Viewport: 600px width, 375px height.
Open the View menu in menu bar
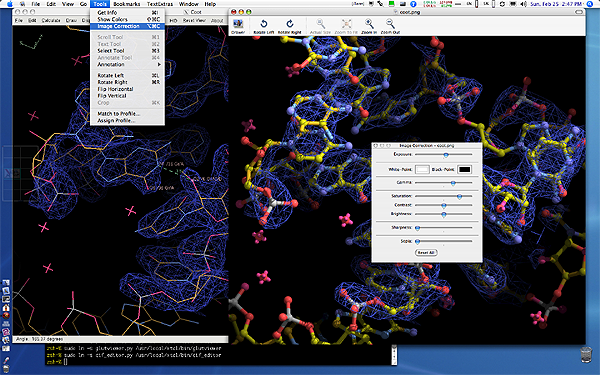tap(68, 4)
